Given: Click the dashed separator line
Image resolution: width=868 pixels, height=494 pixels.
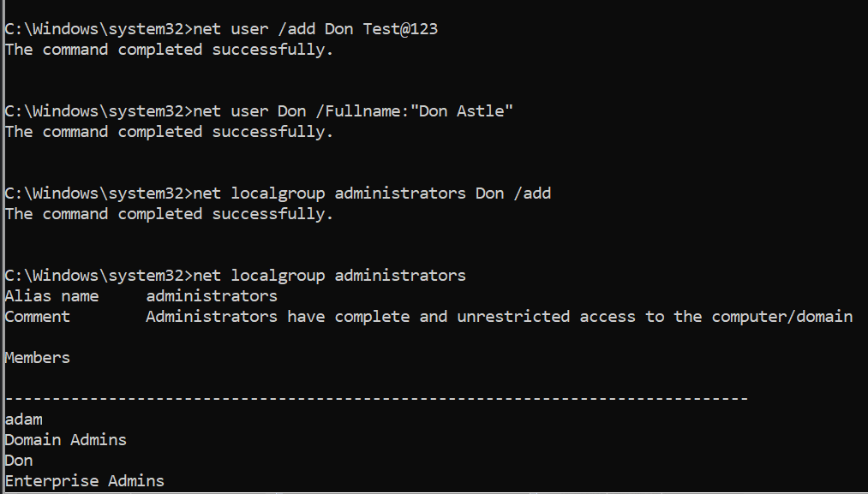Looking at the screenshot, I should pos(377,399).
